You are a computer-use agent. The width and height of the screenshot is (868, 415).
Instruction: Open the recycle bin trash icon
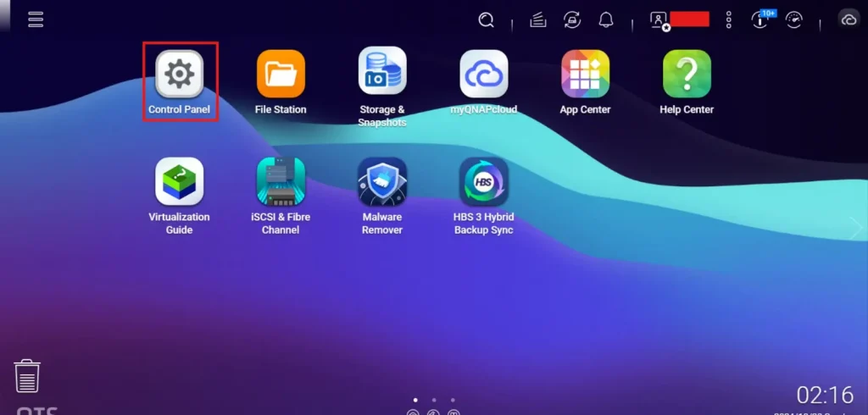[27, 376]
